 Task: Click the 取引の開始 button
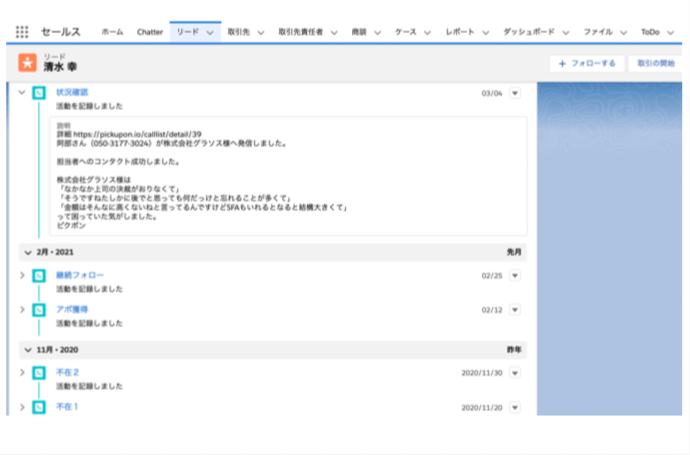pos(655,63)
